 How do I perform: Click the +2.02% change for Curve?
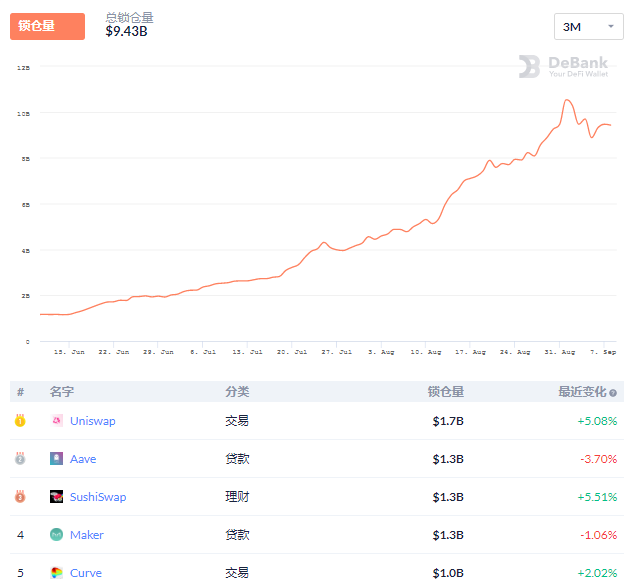[597, 573]
